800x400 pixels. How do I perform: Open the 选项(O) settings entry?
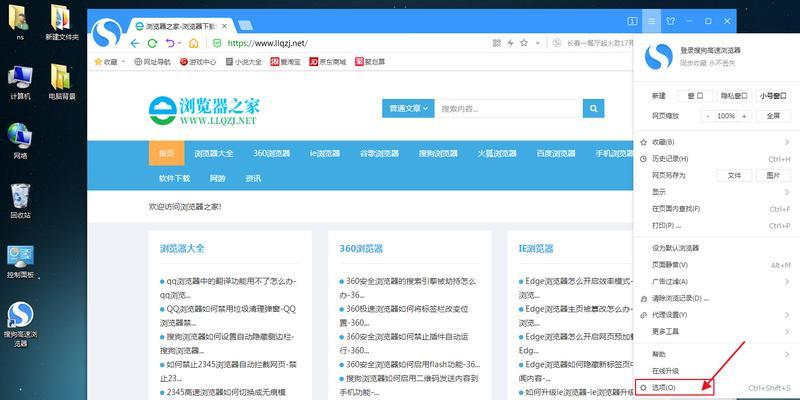pyautogui.click(x=716, y=388)
